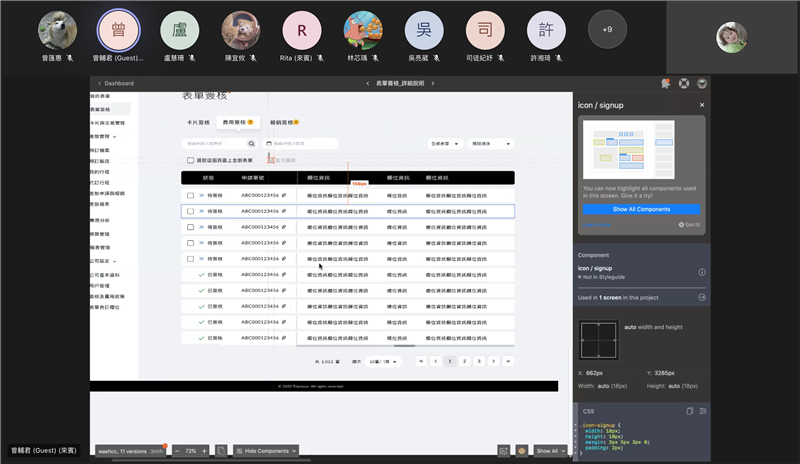The height and width of the screenshot is (464, 800).
Task: Open the Show All dropdown in bottom bar
Action: [x=550, y=451]
